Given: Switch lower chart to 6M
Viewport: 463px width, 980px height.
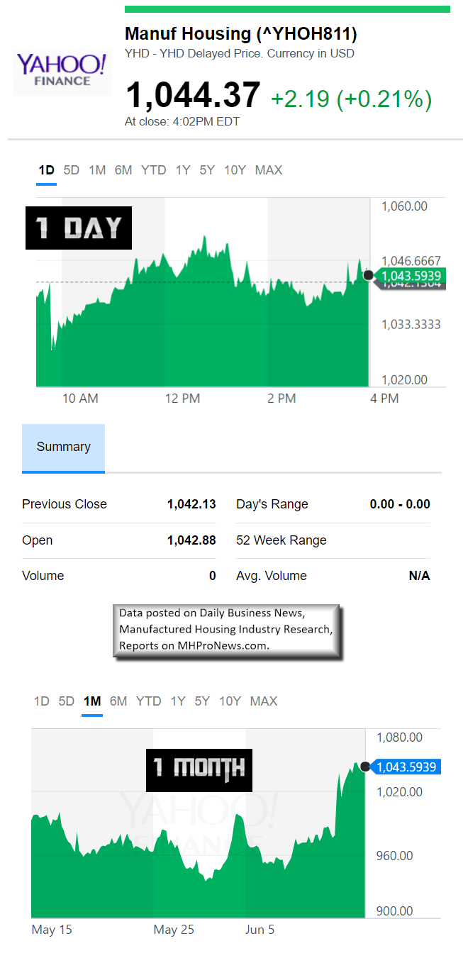Looking at the screenshot, I should 118,701.
